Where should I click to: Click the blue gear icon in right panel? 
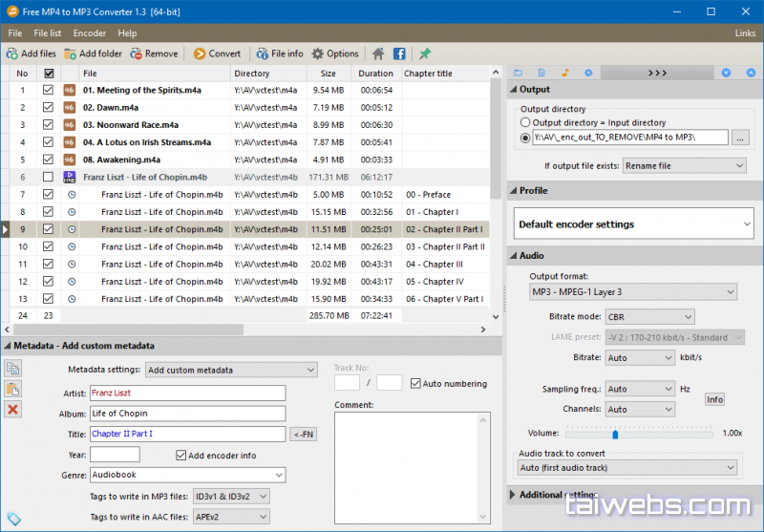(588, 73)
